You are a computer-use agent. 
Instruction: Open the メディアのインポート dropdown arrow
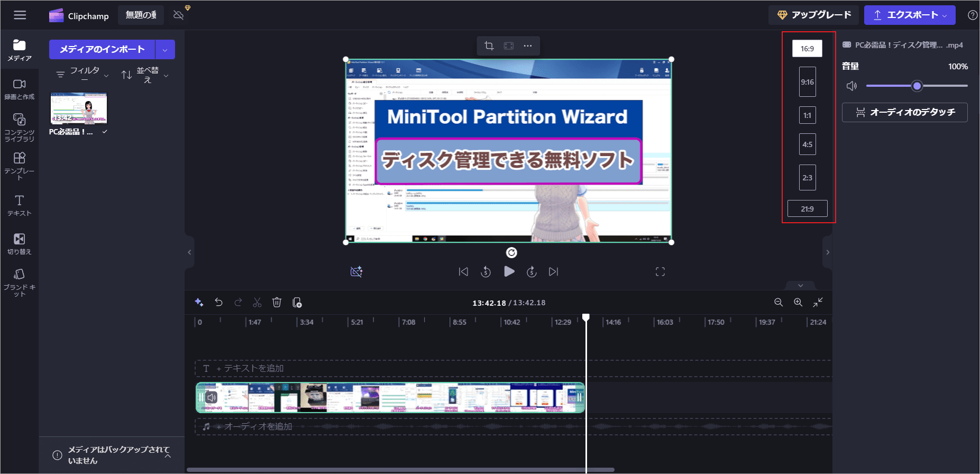click(x=165, y=50)
